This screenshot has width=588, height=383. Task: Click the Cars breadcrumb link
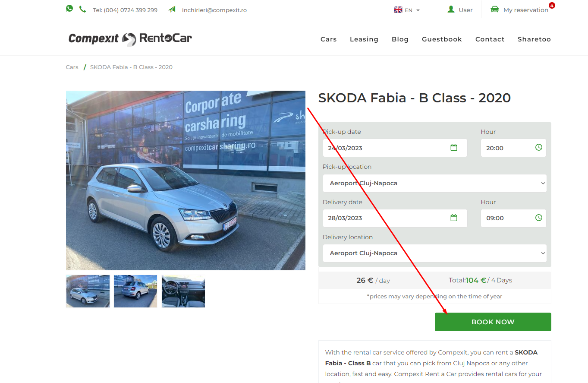pyautogui.click(x=72, y=67)
